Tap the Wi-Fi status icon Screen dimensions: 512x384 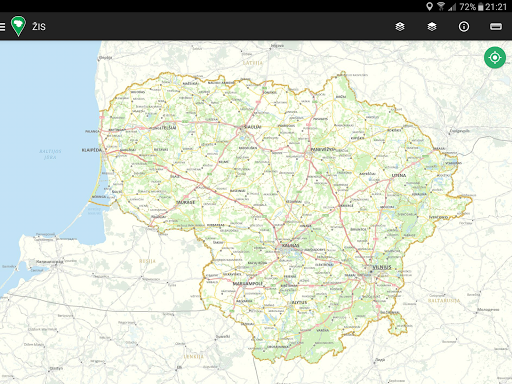[441, 6]
